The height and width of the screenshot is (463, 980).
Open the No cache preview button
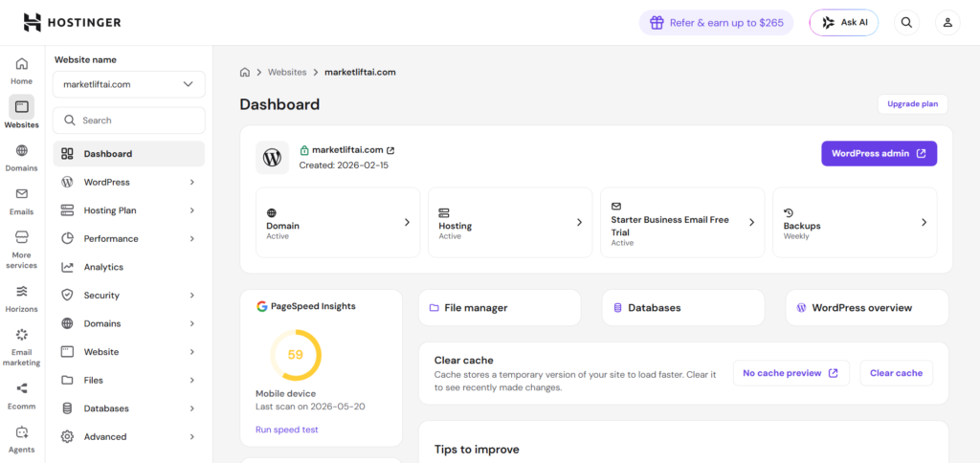coord(791,373)
